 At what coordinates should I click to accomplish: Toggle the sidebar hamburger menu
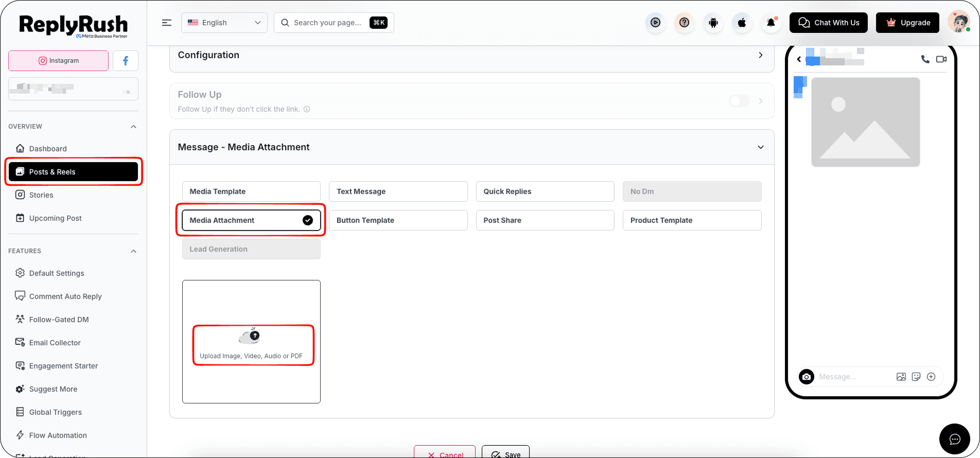click(x=167, y=23)
